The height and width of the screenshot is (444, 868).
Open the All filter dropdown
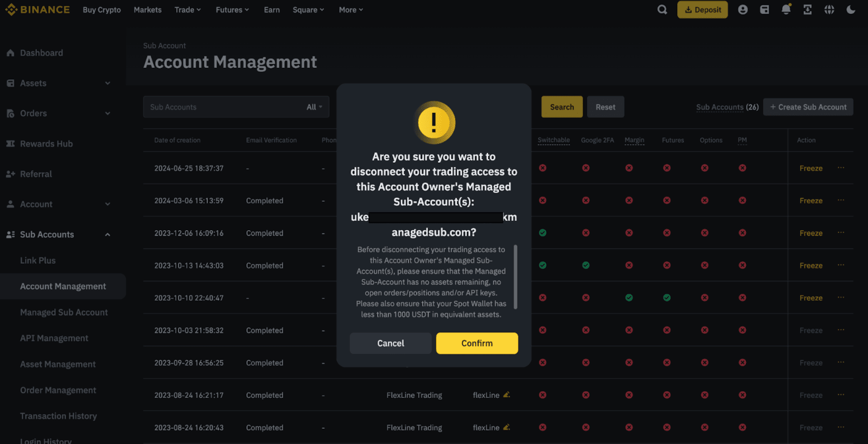pos(314,107)
